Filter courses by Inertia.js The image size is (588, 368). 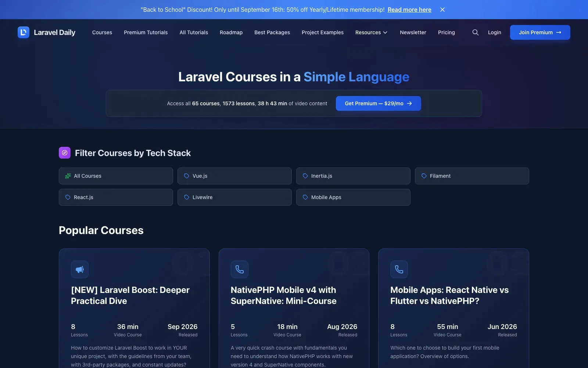click(353, 176)
